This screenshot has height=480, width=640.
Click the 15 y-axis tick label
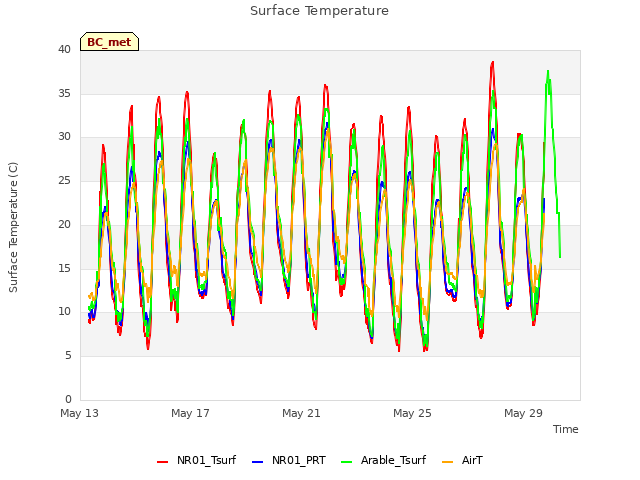point(64,268)
